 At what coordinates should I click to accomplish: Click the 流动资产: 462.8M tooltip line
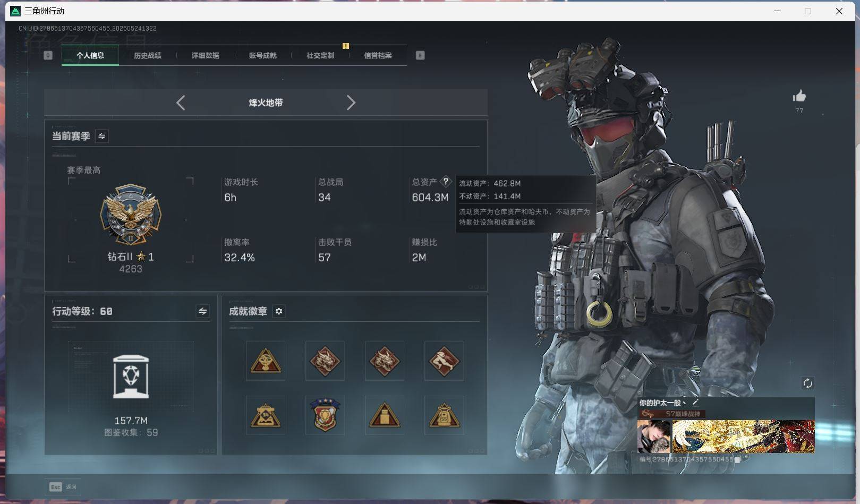(490, 183)
